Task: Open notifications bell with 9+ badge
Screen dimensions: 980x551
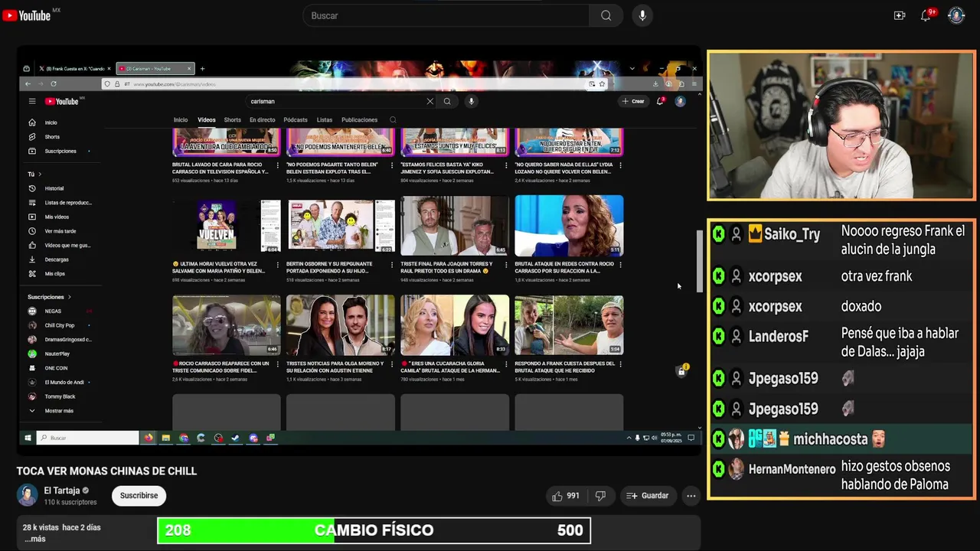Action: (926, 15)
